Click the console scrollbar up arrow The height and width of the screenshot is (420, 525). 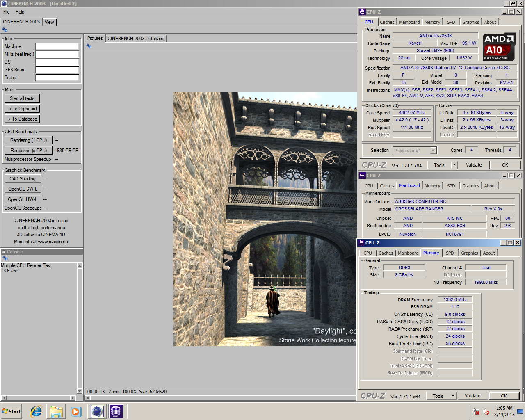[x=80, y=265]
